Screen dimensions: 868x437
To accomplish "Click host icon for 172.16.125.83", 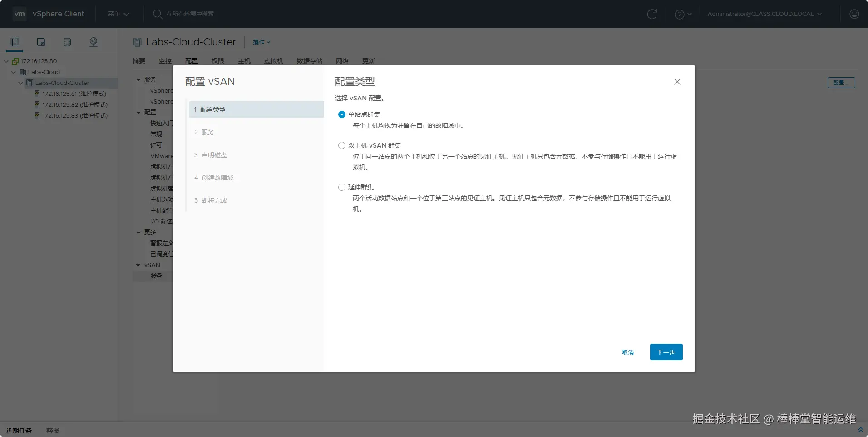I will pyautogui.click(x=37, y=116).
